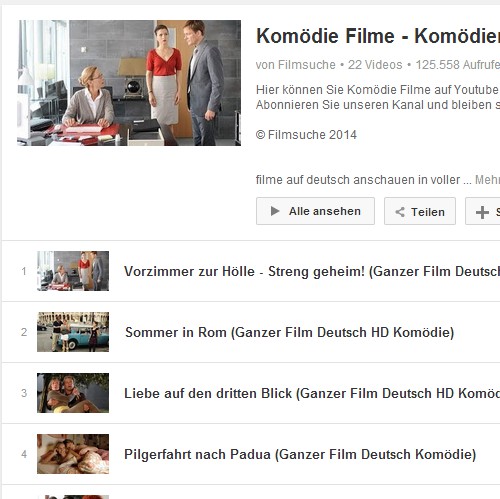Open the partially visible fifth video thumbnail
The height and width of the screenshot is (499, 500).
73,497
